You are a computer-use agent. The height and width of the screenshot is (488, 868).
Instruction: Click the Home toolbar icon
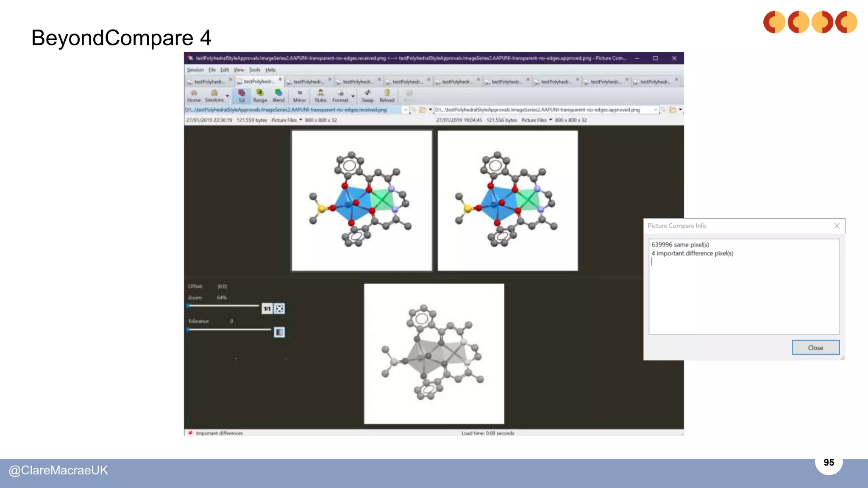[x=194, y=96]
